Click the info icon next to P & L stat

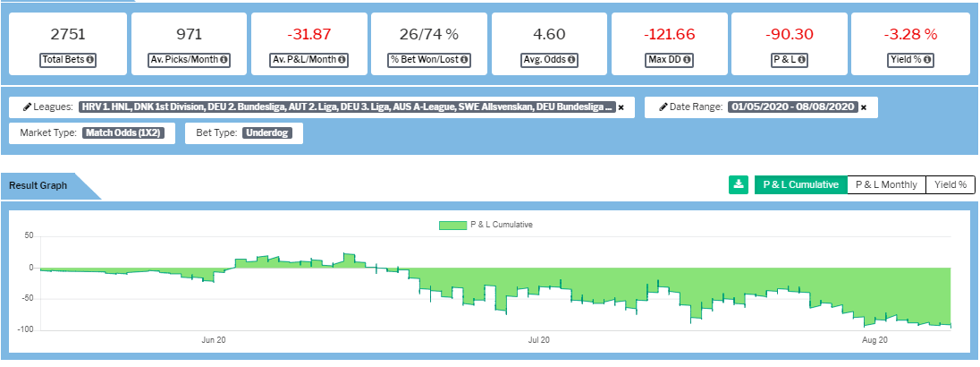click(801, 61)
